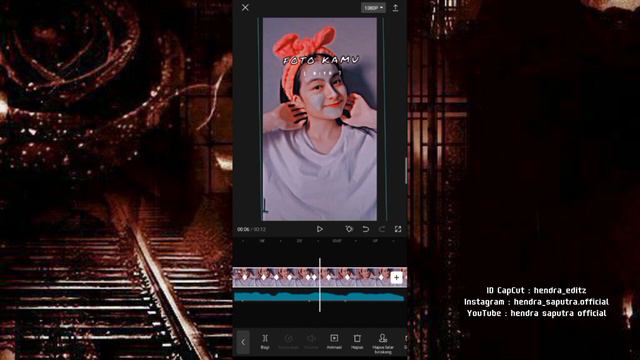Screen dimensions: 640x360
Task: Tap Hapus to delete the clip
Action: point(357,341)
